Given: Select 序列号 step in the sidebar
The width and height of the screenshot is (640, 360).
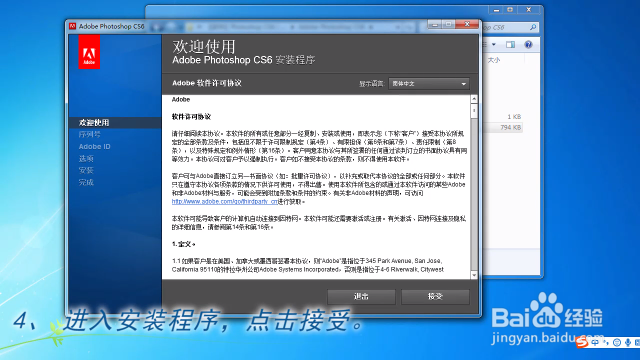Looking at the screenshot, I should coord(89,134).
